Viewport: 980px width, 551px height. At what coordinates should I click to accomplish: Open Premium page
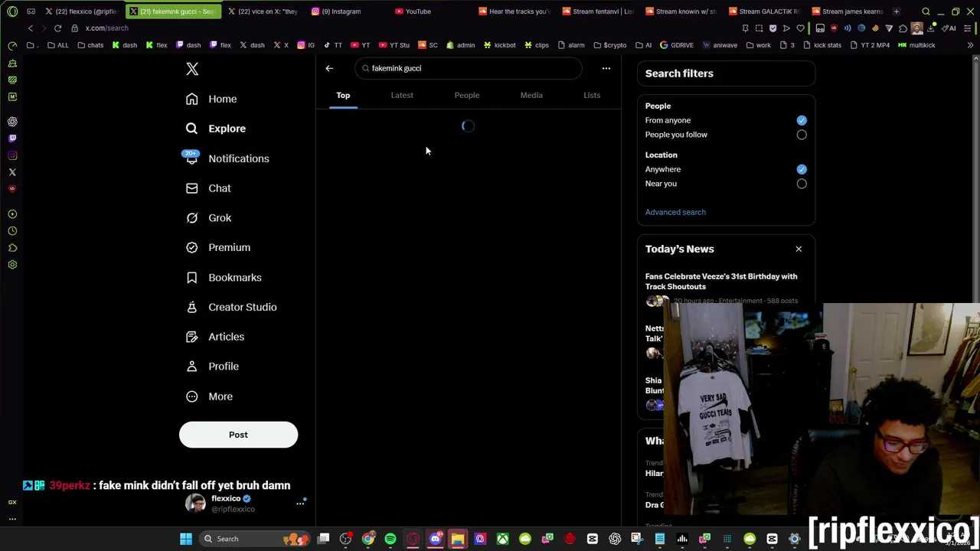click(x=218, y=247)
